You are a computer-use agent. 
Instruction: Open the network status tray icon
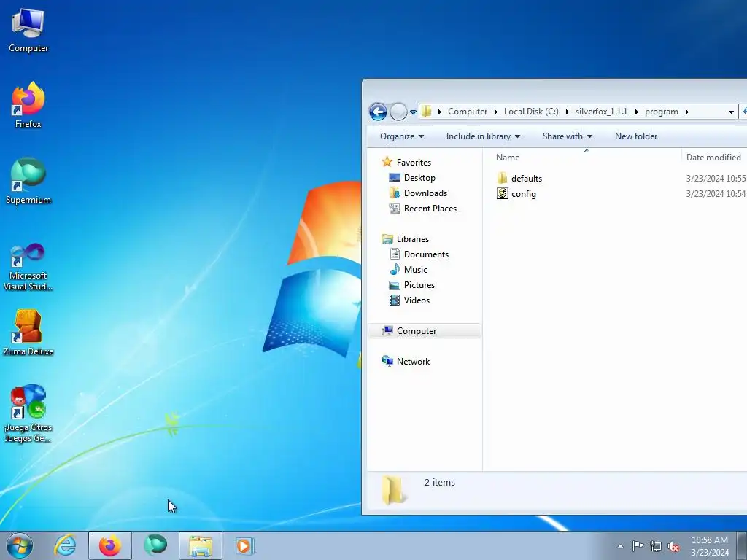(656, 546)
